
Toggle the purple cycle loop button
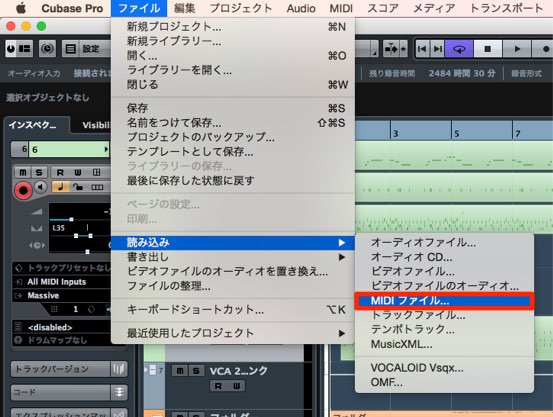[x=459, y=49]
